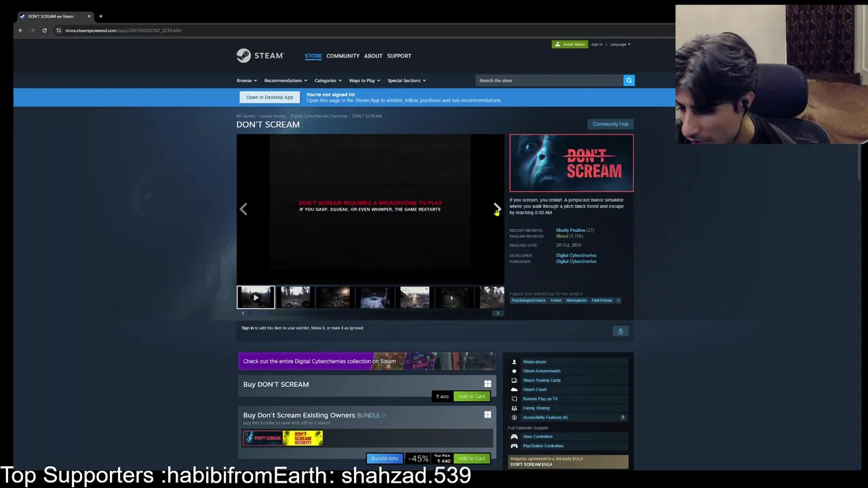Show next media with right arrow

tap(497, 209)
